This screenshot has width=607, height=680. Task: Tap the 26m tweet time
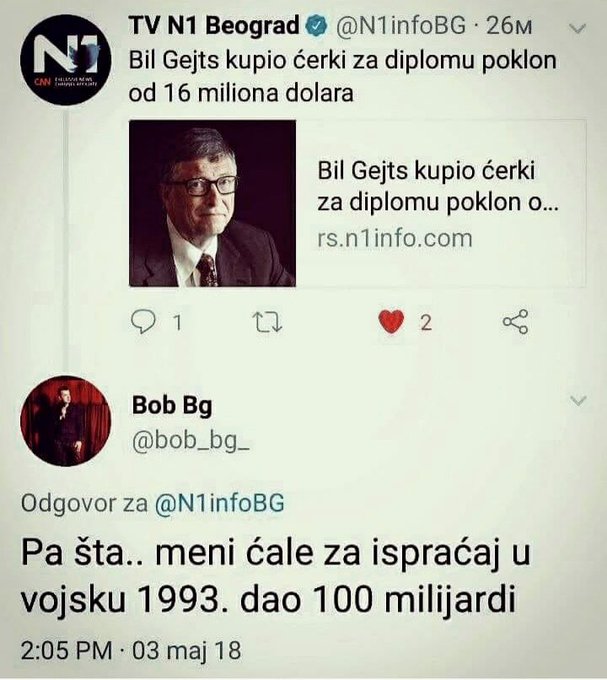tap(509, 26)
